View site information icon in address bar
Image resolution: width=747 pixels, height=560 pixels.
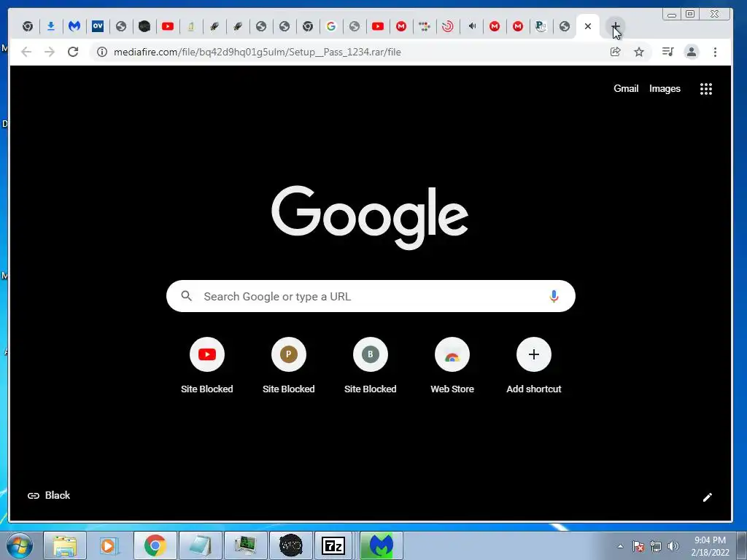pyautogui.click(x=102, y=52)
